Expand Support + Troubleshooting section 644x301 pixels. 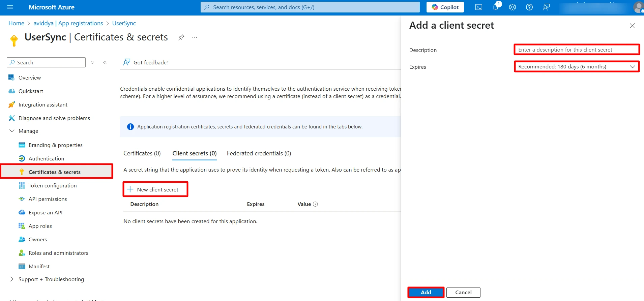click(x=12, y=279)
